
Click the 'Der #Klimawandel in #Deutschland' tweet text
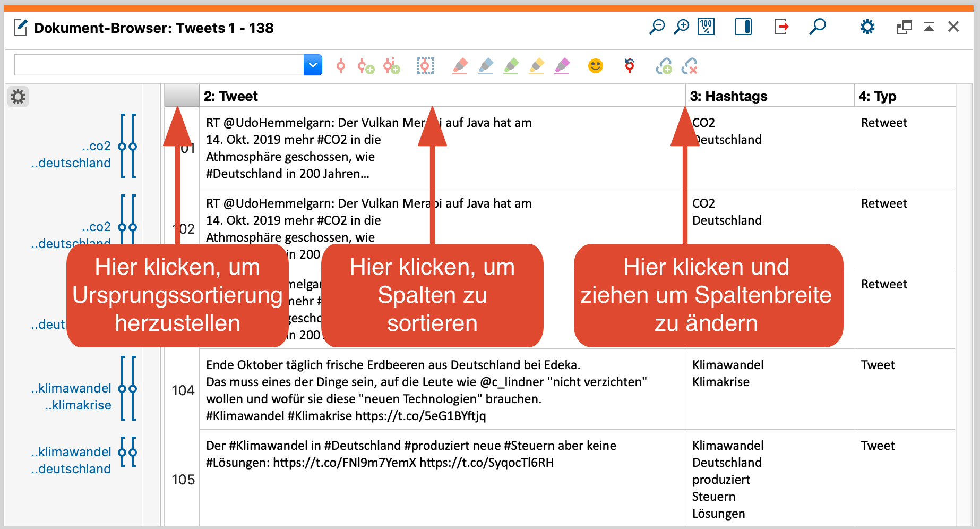tap(411, 454)
